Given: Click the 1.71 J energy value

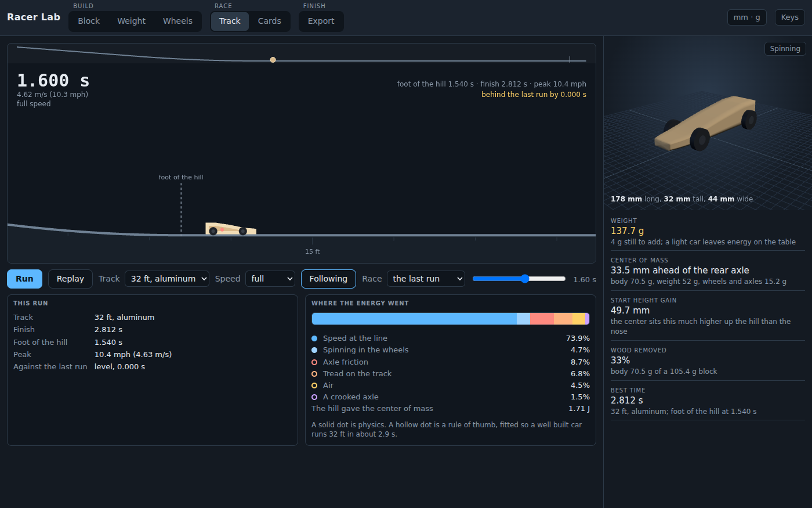Looking at the screenshot, I should [x=579, y=409].
